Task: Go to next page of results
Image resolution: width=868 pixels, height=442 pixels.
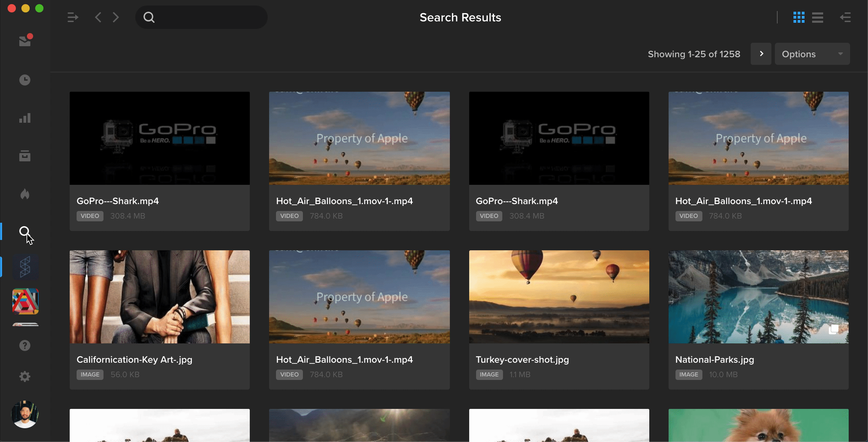Action: click(x=761, y=54)
